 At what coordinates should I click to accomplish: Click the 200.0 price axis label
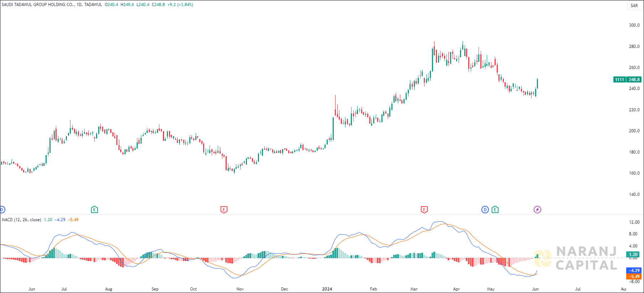pos(634,131)
